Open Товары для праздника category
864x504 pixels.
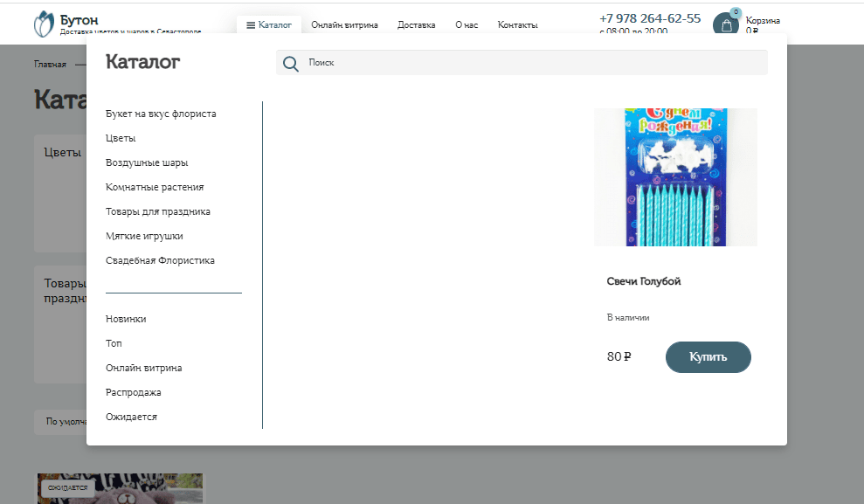point(158,211)
